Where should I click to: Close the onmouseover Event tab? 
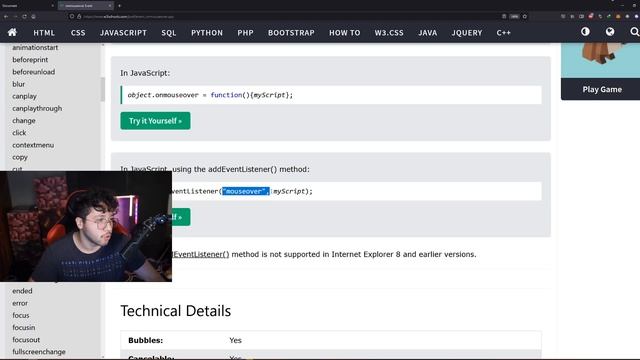110,6
